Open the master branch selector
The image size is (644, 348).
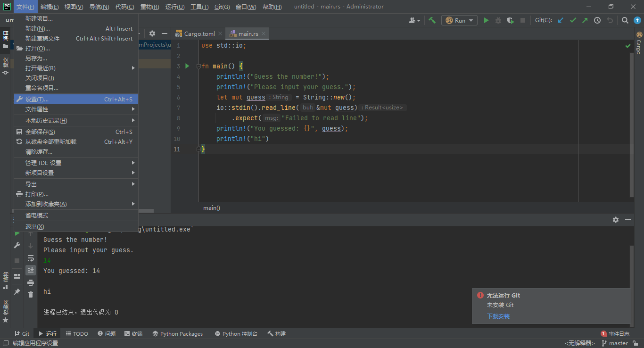(618, 343)
